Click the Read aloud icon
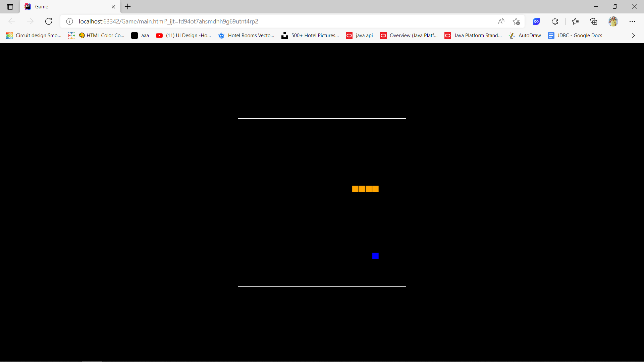 click(501, 21)
